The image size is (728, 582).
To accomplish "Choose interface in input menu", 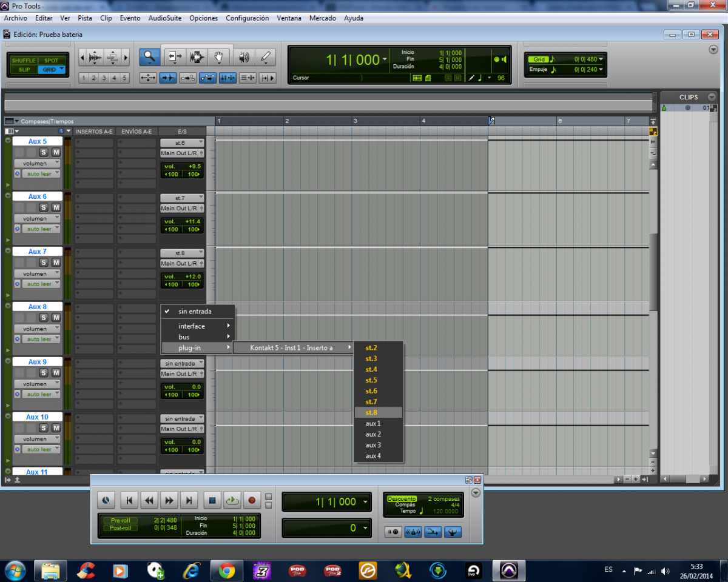I will [198, 326].
